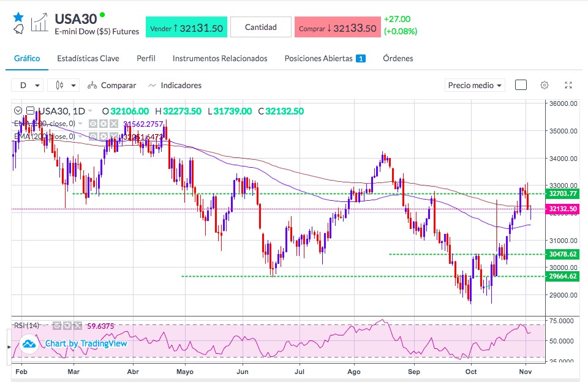Open the Precio medio price dropdown

click(475, 86)
